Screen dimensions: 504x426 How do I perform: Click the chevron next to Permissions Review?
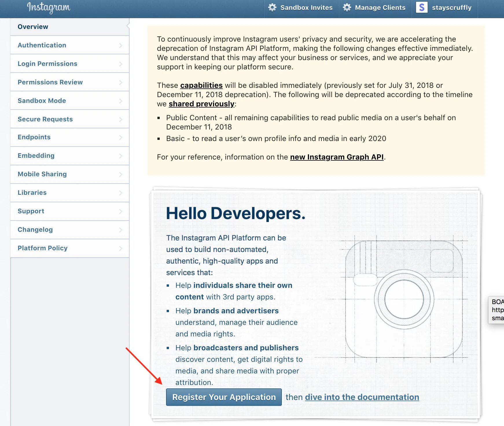pyautogui.click(x=121, y=82)
